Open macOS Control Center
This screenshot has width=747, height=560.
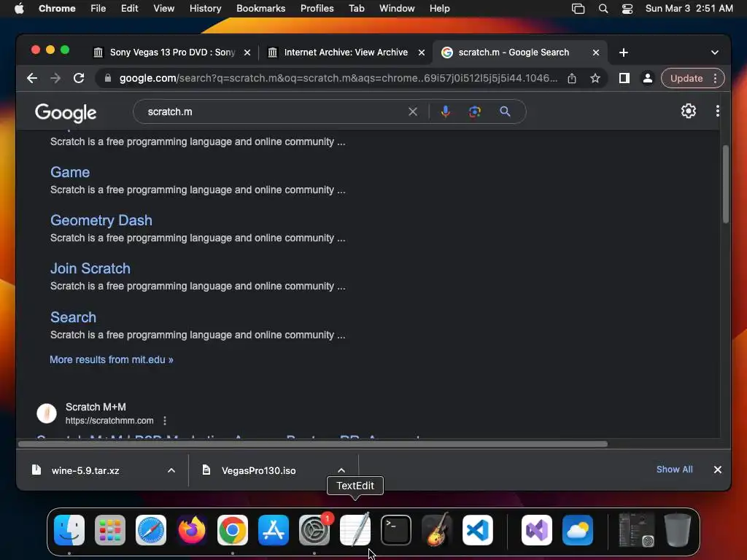click(627, 9)
